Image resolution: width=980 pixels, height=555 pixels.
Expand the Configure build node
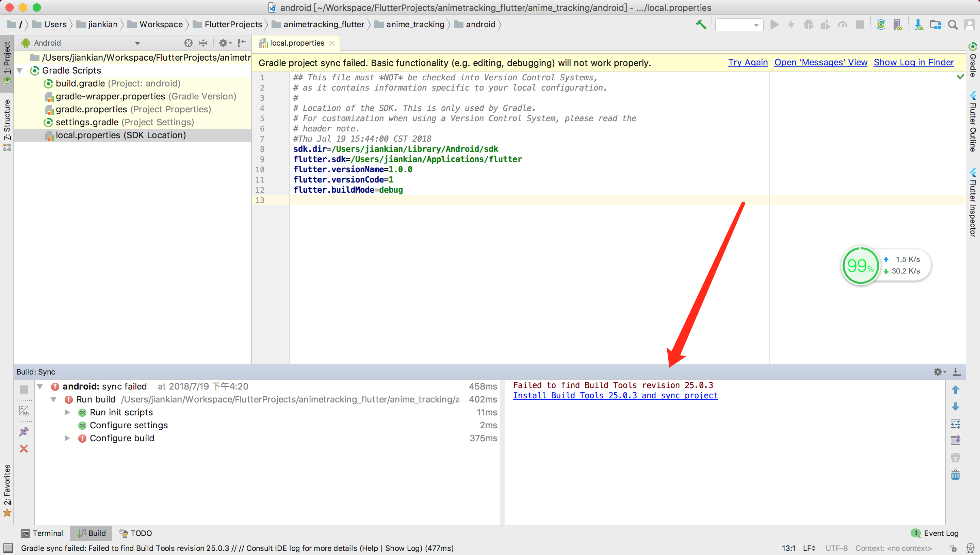(x=67, y=438)
